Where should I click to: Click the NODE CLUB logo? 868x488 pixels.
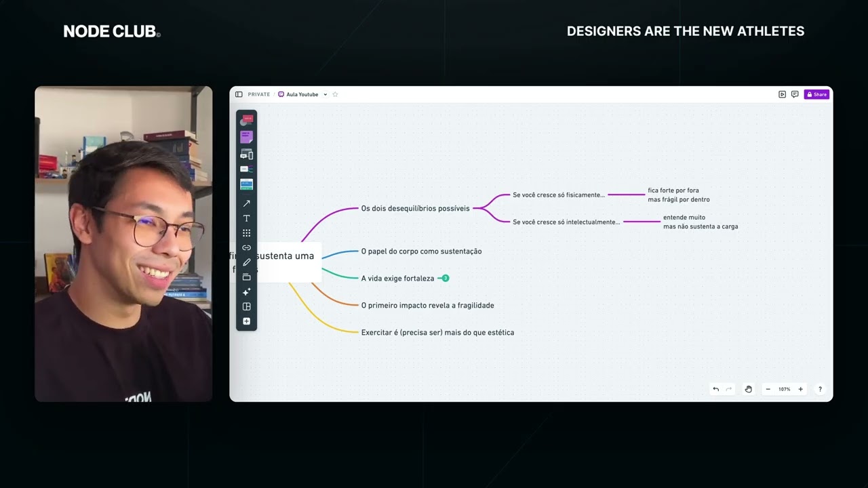pos(112,31)
